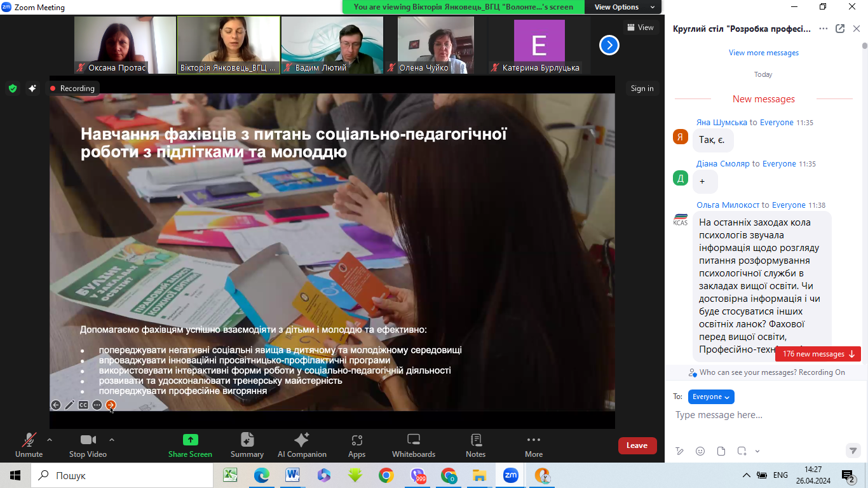Click the green Share Screen icon
Screen dimensions: 868x488
click(190, 440)
